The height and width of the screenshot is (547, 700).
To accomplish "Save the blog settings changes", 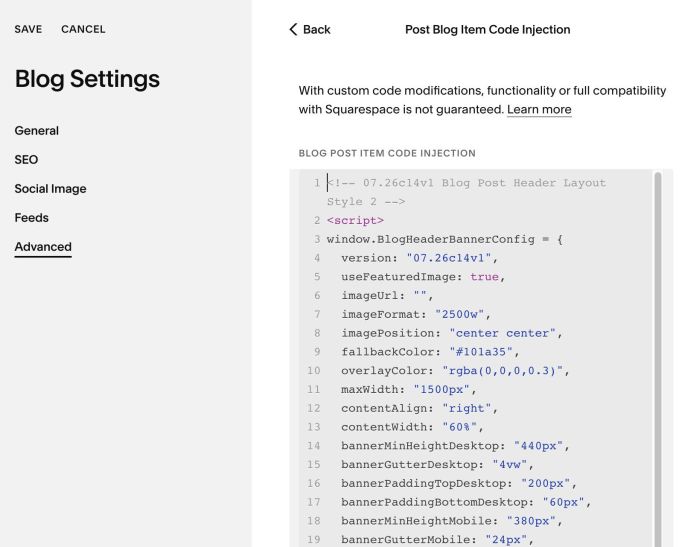I will pos(28,29).
